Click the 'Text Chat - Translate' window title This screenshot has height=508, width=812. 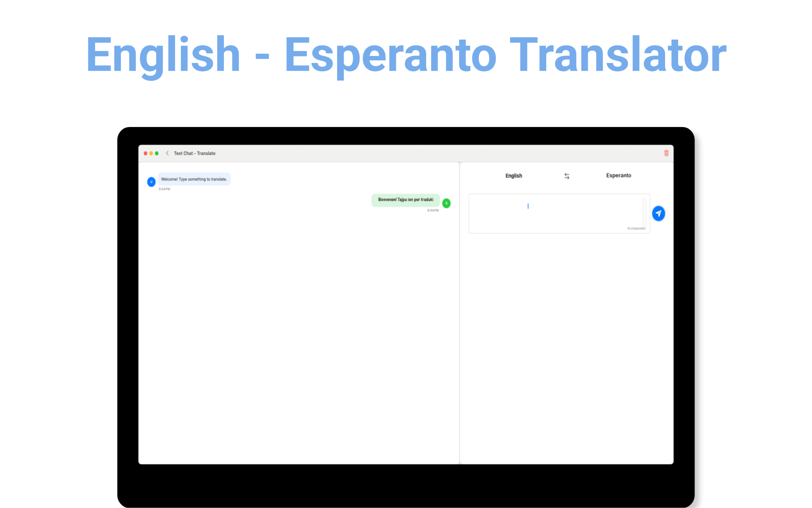(195, 153)
